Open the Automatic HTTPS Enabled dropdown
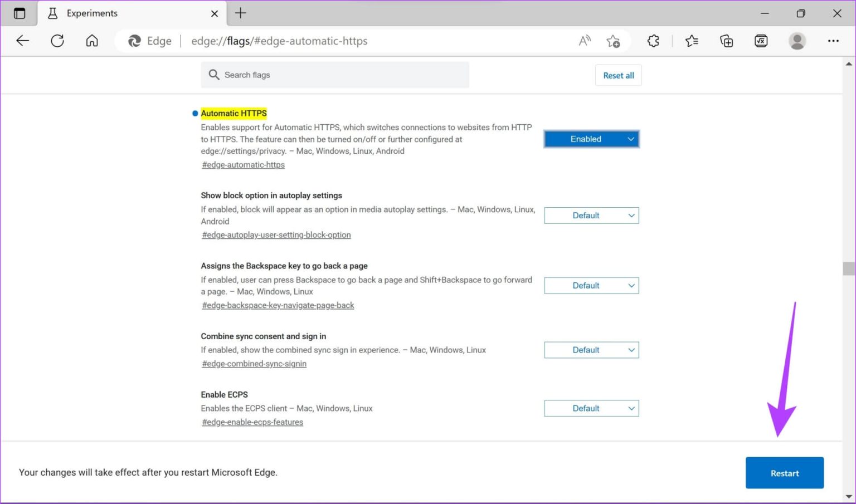The height and width of the screenshot is (504, 856). point(591,139)
